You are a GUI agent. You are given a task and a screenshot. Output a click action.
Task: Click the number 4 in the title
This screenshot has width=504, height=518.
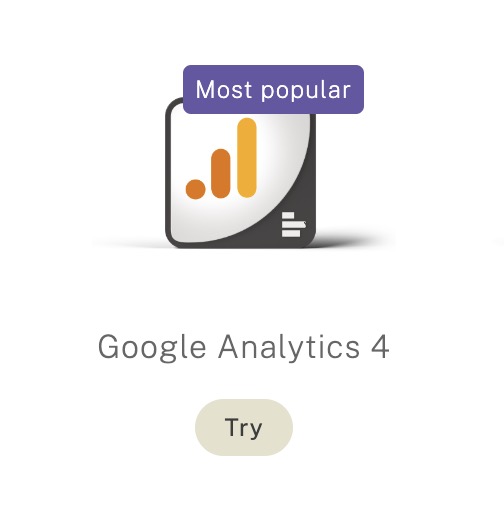click(x=380, y=347)
